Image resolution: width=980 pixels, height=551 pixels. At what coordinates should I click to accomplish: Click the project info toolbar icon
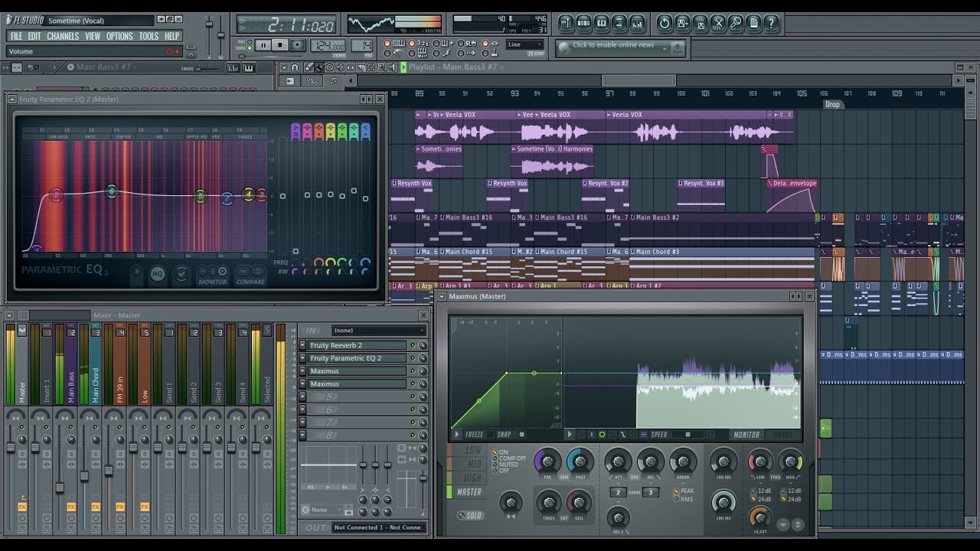click(753, 23)
